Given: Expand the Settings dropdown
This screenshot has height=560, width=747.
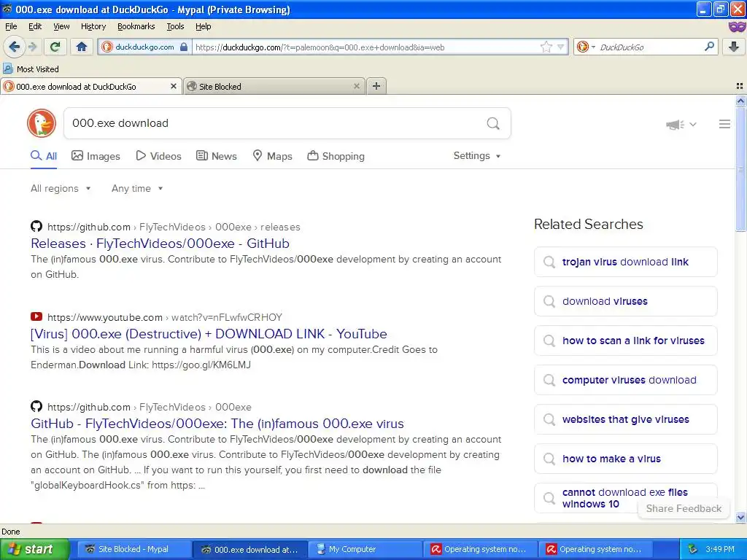Looking at the screenshot, I should pos(477,156).
